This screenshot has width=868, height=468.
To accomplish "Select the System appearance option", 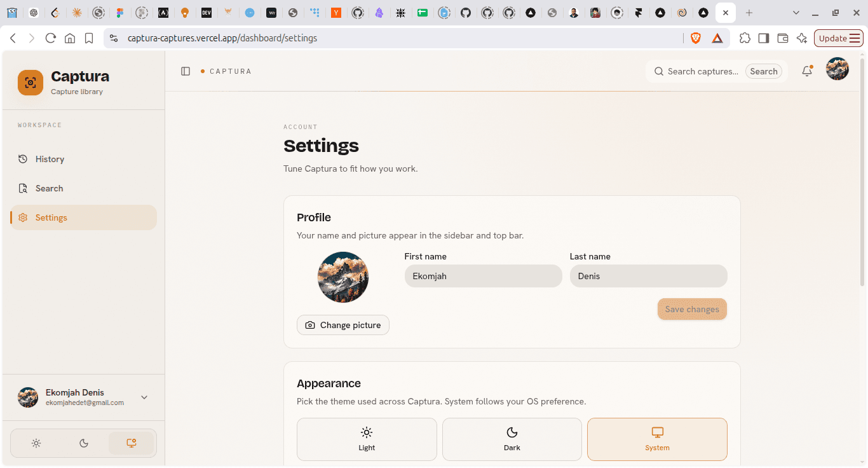I will [x=657, y=439].
